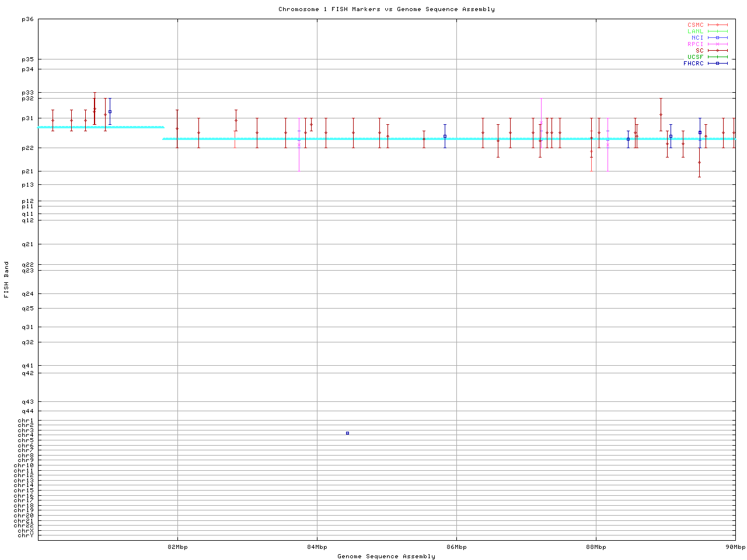Click the isolated blue square in chr4 row
Image resolution: width=747 pixels, height=560 pixels.
(347, 433)
